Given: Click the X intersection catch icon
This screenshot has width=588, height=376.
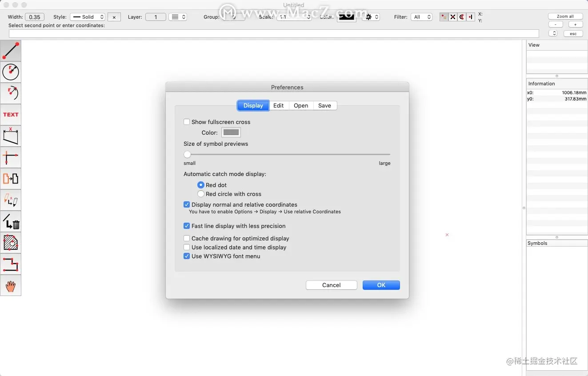Looking at the screenshot, I should click(453, 17).
